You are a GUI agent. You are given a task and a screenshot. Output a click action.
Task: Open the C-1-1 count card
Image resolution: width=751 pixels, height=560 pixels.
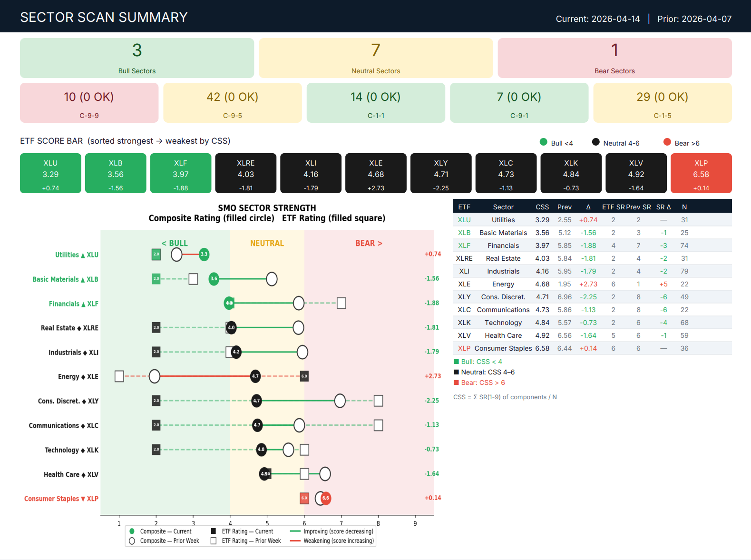(376, 103)
